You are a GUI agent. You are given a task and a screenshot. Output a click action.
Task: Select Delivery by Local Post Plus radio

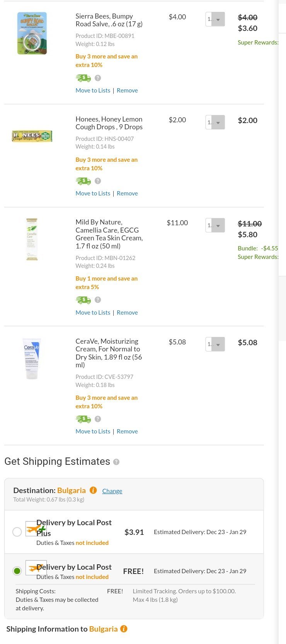tap(17, 532)
